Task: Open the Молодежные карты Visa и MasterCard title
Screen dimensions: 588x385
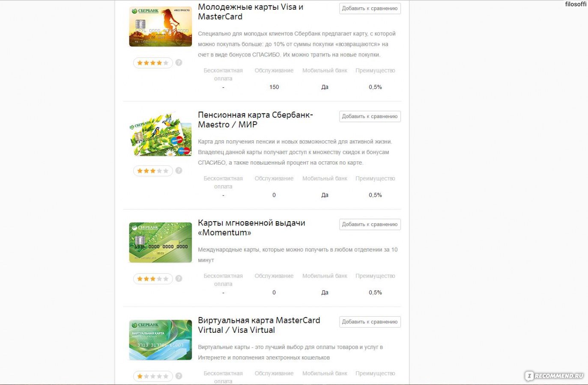Action: 251,12
